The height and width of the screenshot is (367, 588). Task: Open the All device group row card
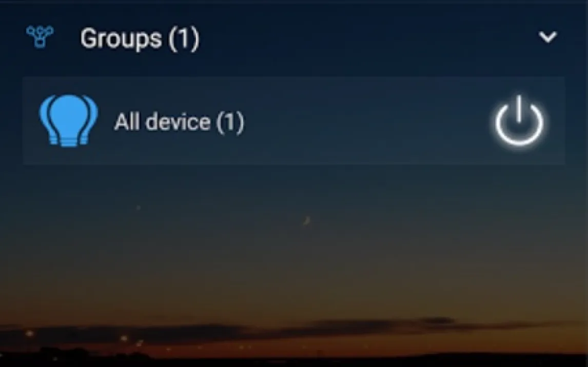293,120
